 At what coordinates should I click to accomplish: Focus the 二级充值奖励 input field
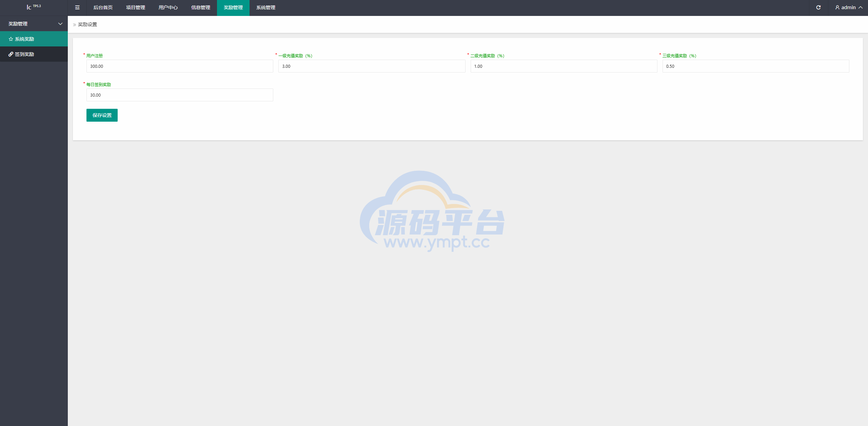click(564, 66)
